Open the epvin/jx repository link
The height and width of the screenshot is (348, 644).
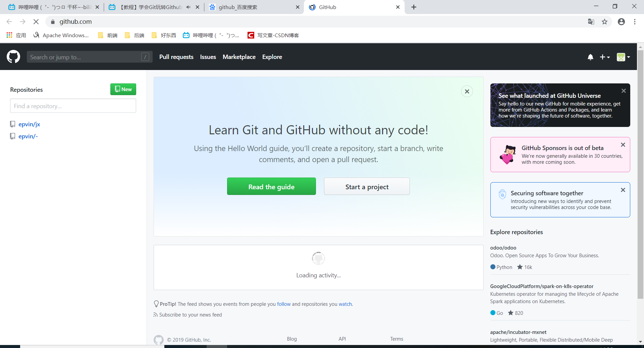tap(29, 124)
